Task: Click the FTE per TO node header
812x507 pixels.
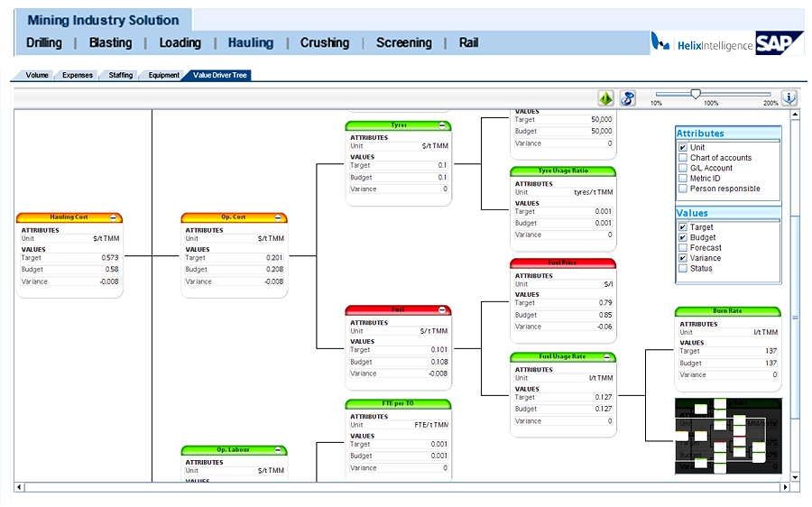Action: tap(398, 403)
